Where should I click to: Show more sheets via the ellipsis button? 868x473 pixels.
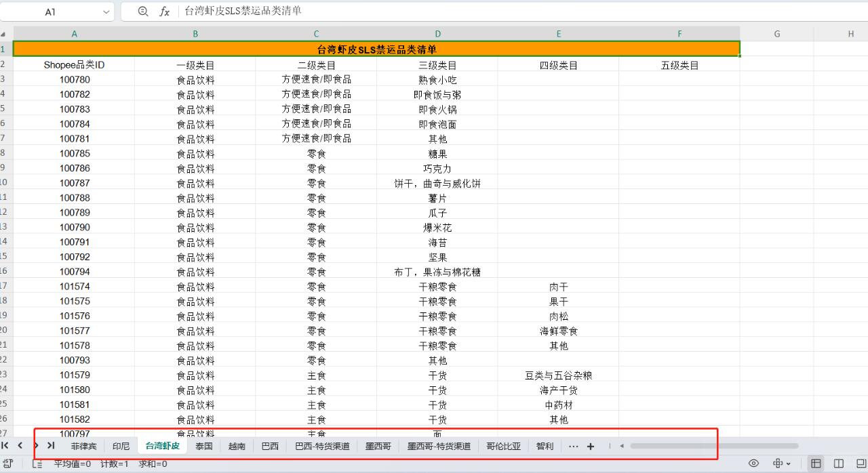[x=574, y=447]
